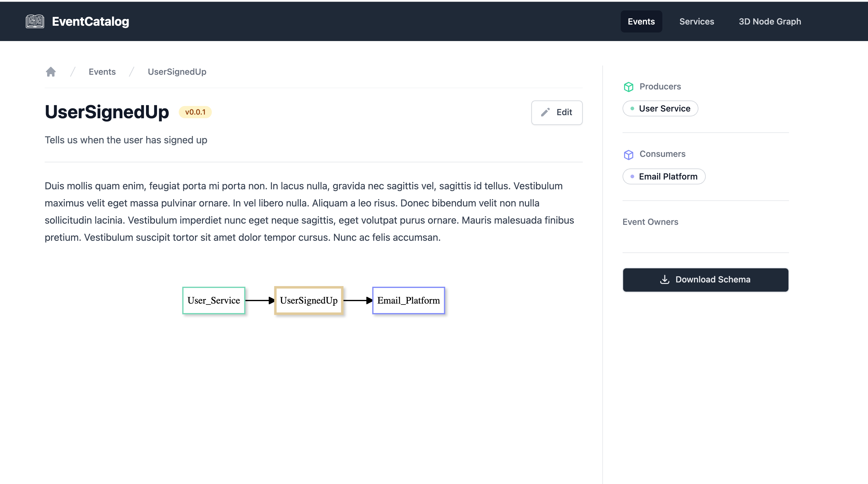Expand the Event Owners section
Image resolution: width=868 pixels, height=484 pixels.
651,222
